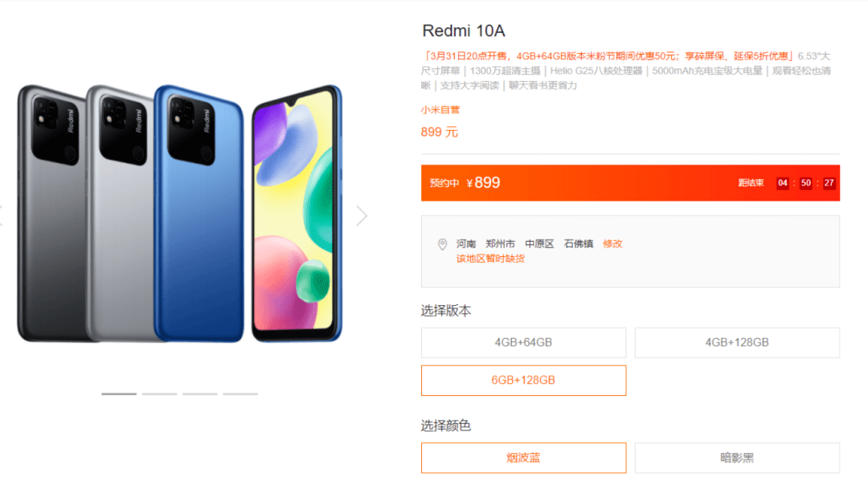868x477 pixels.
Task: Click the orange 预约中 ¥899 banner
Action: 630,182
